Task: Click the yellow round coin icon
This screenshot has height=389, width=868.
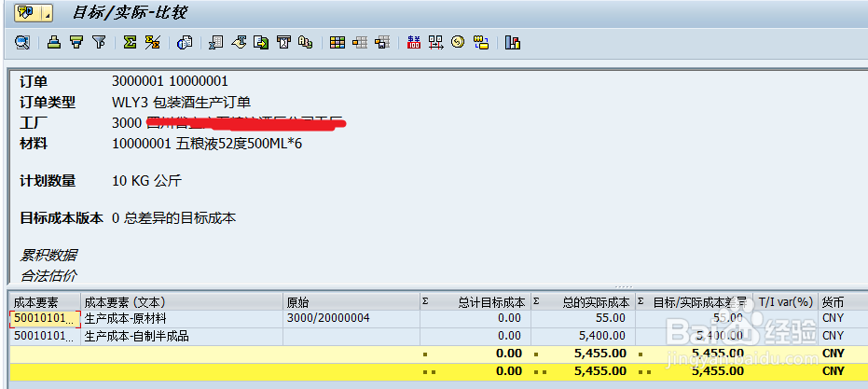Action: 457,42
